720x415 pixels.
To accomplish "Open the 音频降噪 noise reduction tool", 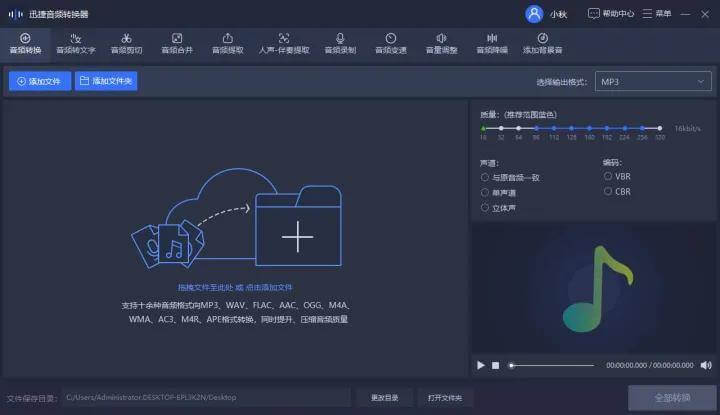I will (x=492, y=44).
